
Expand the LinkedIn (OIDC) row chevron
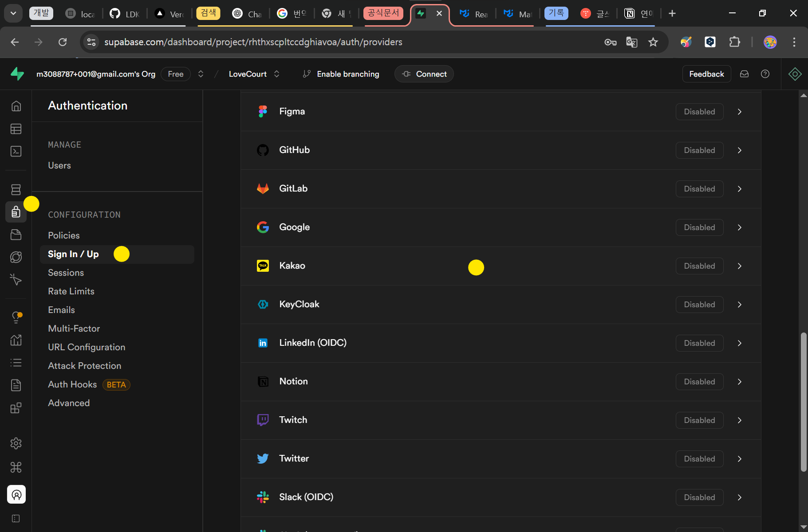point(740,343)
